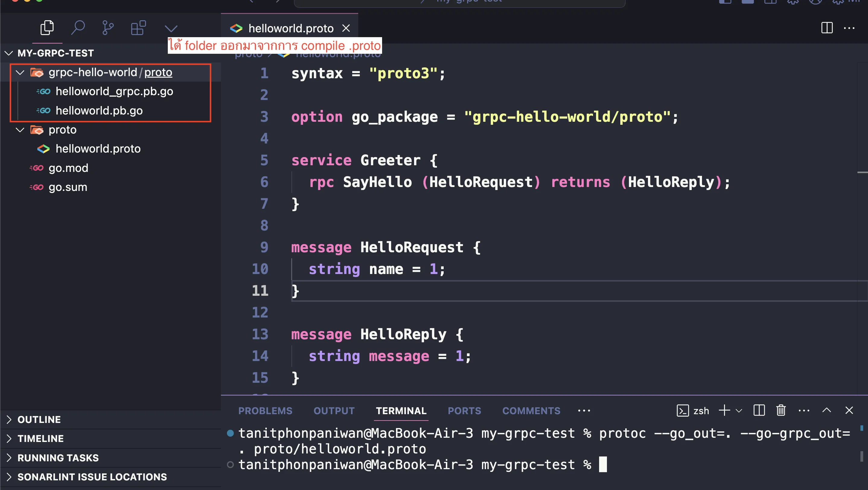
Task: Click the proto icon beside helloworld.proto in tree
Action: tap(43, 149)
